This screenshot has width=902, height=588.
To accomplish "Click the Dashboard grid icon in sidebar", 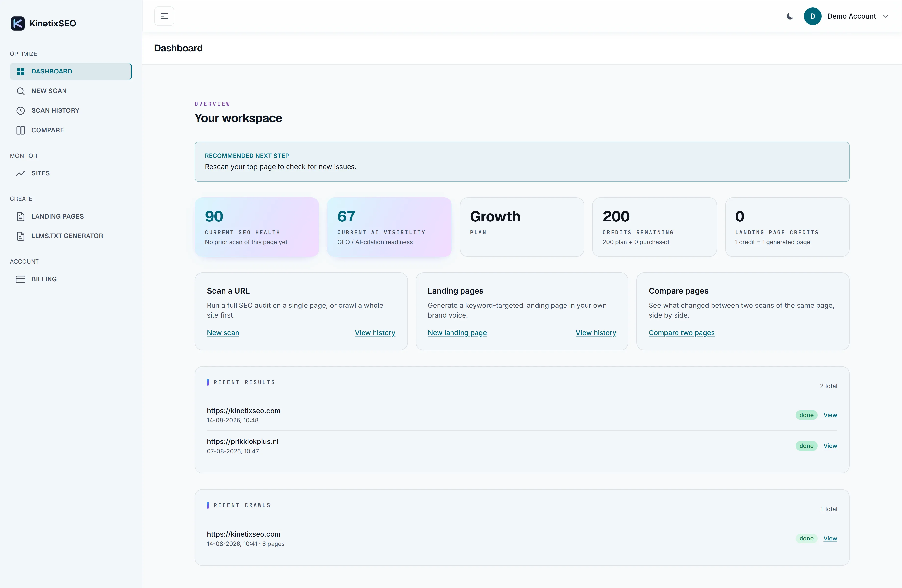I will (20, 71).
